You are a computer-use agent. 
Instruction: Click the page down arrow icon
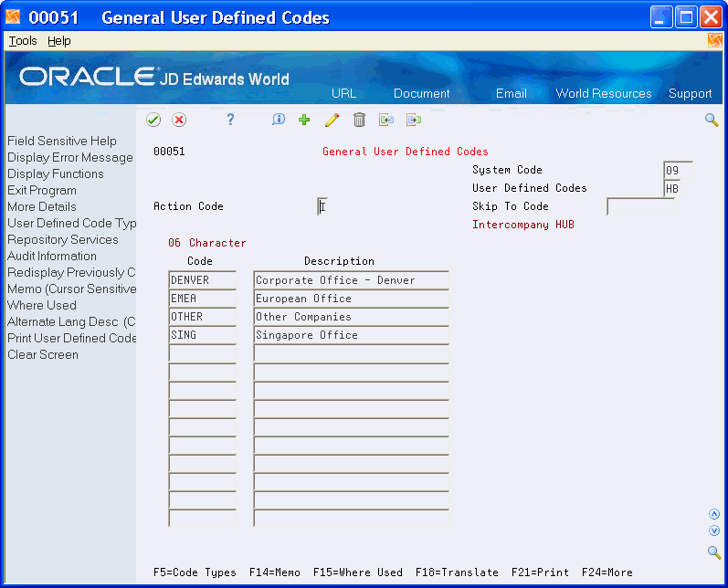pos(714,530)
